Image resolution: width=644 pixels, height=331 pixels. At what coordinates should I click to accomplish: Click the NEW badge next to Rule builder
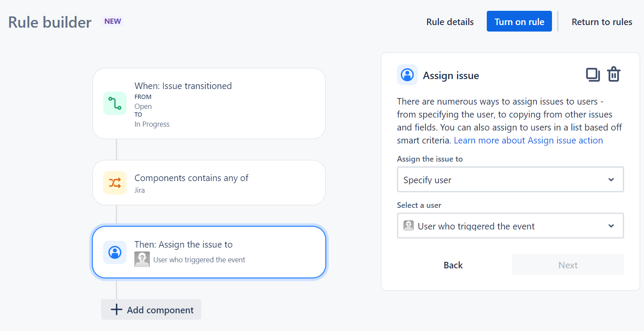[x=112, y=21]
